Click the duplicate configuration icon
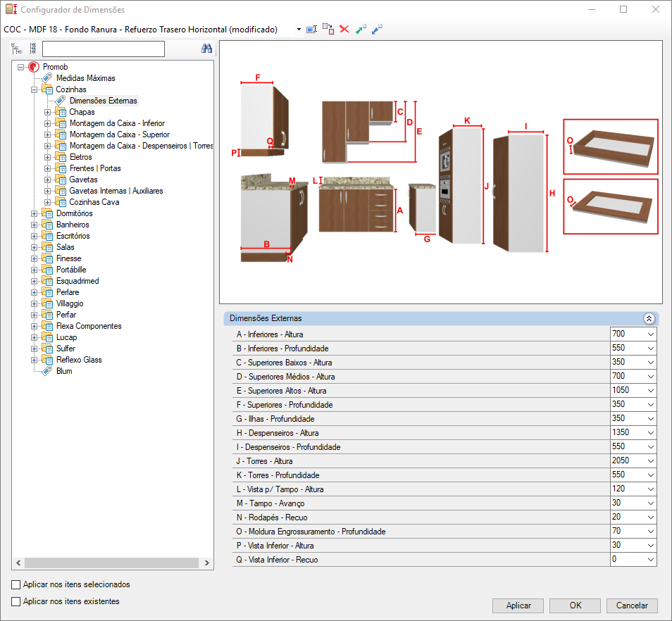This screenshot has width=672, height=621. pyautogui.click(x=328, y=29)
